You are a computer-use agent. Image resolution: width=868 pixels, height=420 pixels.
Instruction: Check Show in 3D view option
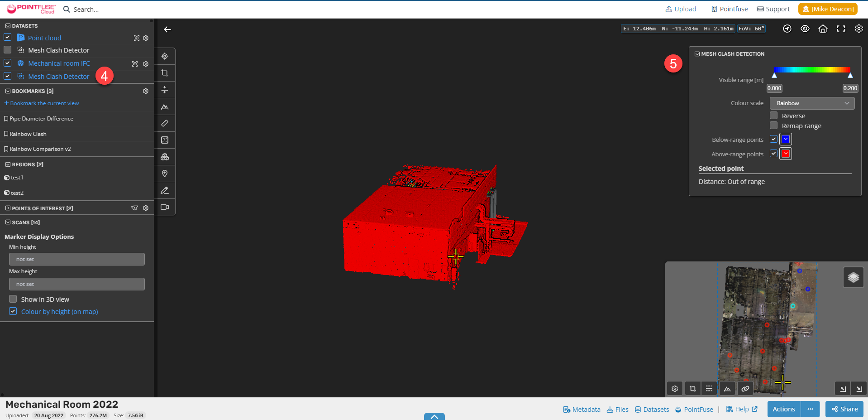[x=13, y=299]
